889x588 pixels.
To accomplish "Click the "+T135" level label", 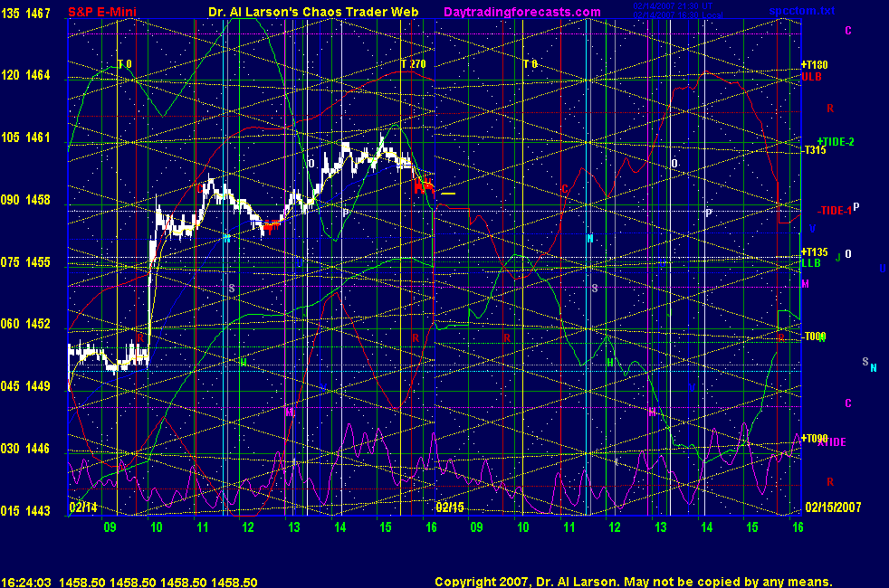I will point(814,252).
